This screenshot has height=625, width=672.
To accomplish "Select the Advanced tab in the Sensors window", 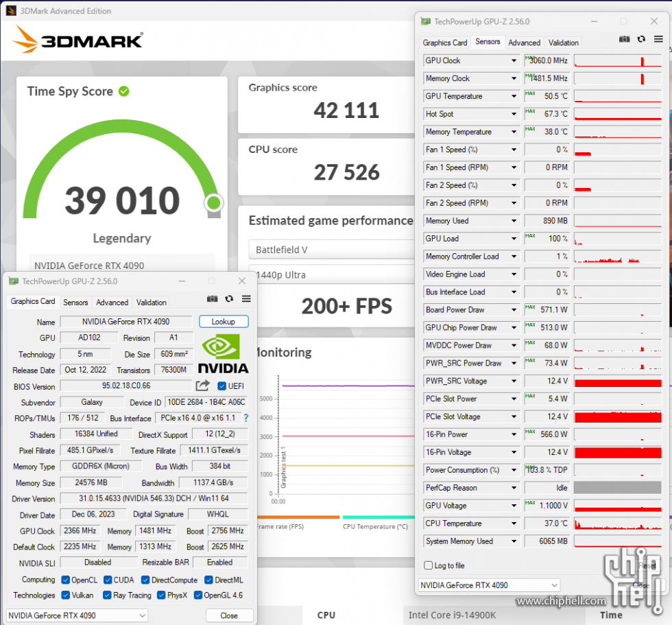I will pos(524,43).
